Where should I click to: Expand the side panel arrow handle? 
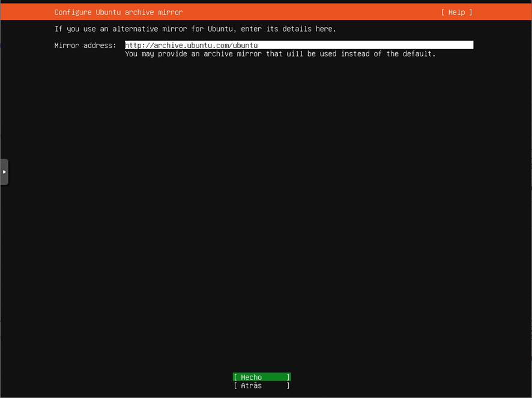click(4, 172)
